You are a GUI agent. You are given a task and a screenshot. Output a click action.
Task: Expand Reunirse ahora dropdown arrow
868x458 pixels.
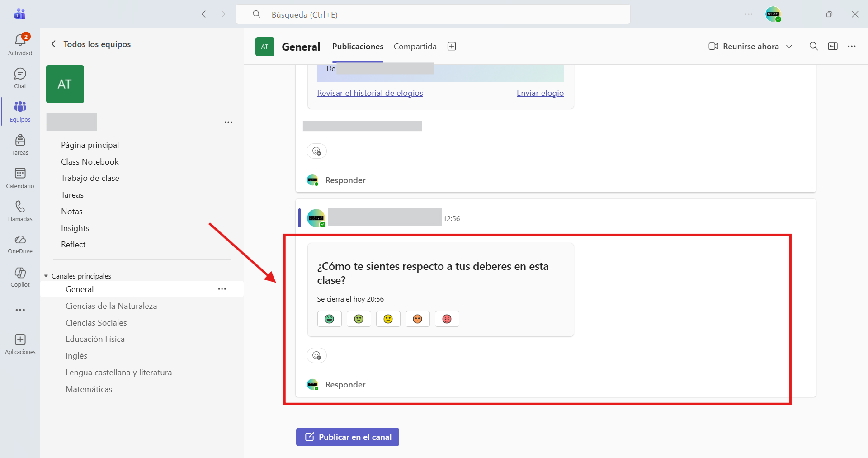pyautogui.click(x=789, y=46)
